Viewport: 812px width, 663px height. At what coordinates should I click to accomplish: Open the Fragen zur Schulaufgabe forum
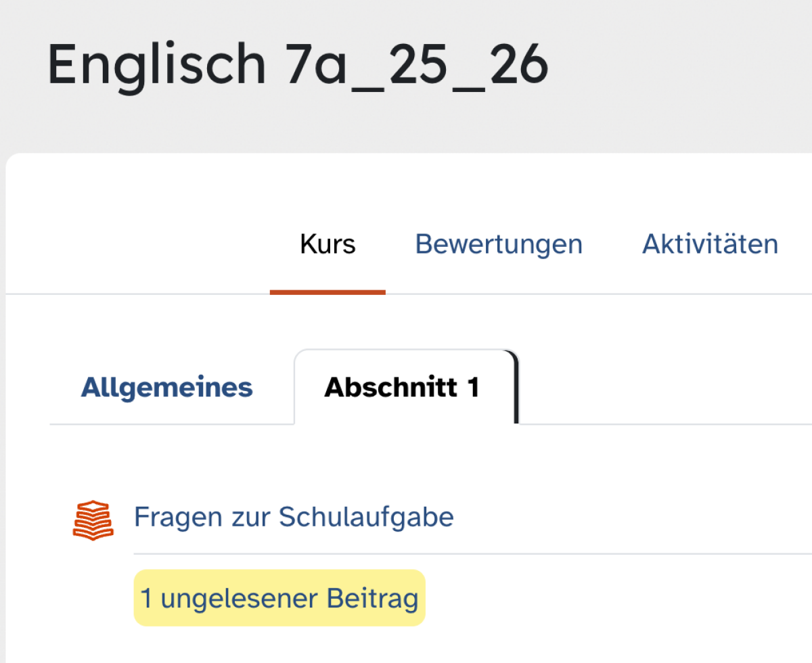pyautogui.click(x=294, y=517)
